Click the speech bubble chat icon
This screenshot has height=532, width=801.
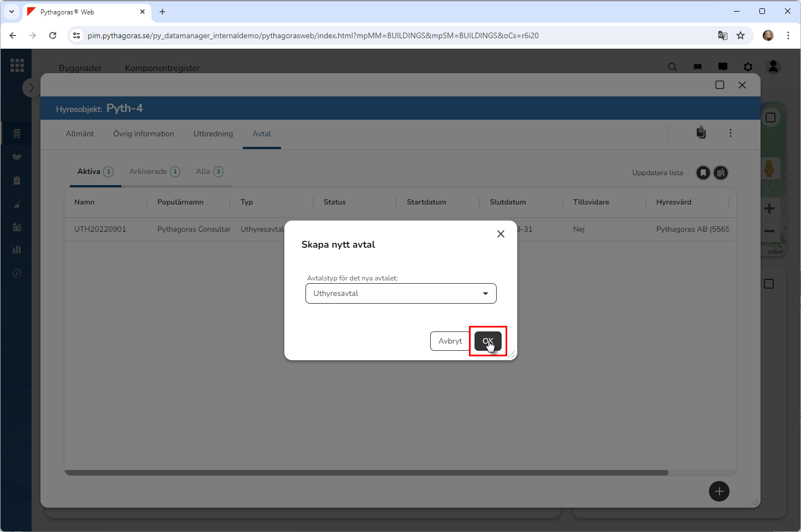point(723,67)
